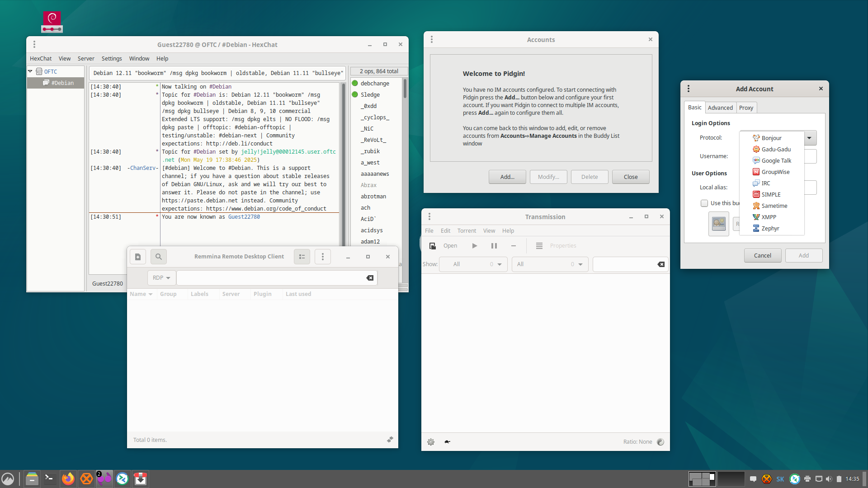Select XMPP protocol from the list
The width and height of the screenshot is (868, 488).
[x=772, y=217]
